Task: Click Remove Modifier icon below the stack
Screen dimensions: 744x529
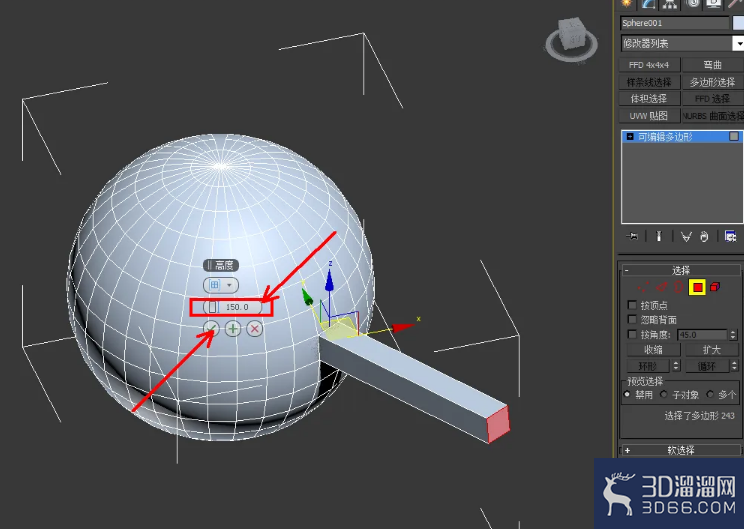Action: click(704, 236)
